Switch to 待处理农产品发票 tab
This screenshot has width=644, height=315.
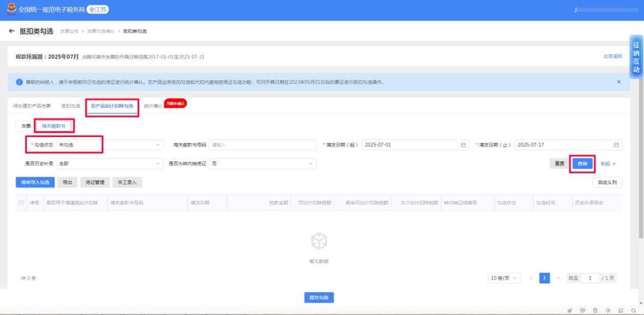tap(32, 106)
